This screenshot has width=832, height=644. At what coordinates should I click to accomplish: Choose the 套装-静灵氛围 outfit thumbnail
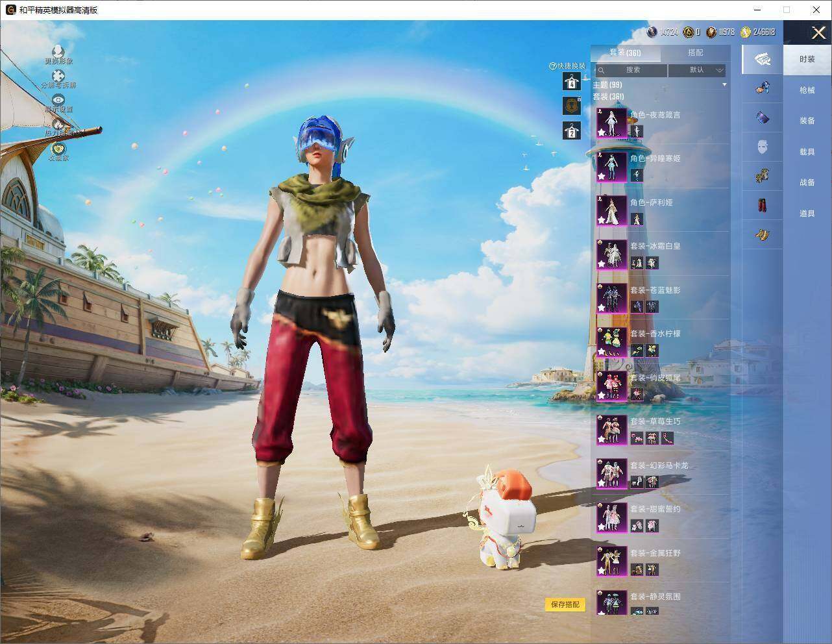click(611, 602)
